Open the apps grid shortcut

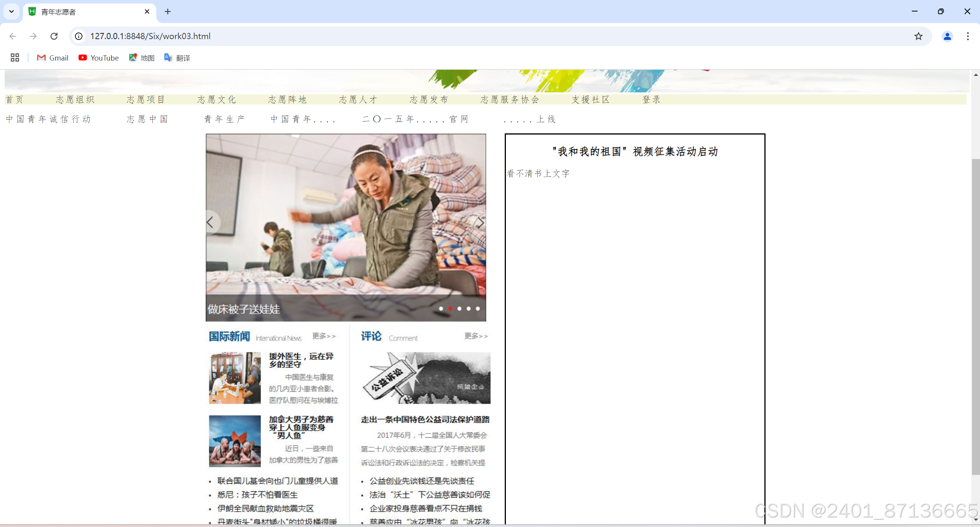[x=15, y=58]
